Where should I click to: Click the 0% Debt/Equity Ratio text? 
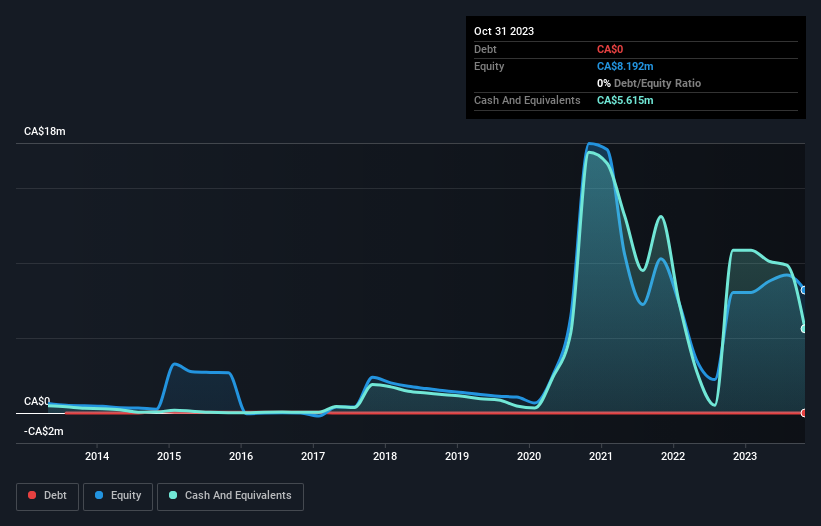click(x=649, y=83)
